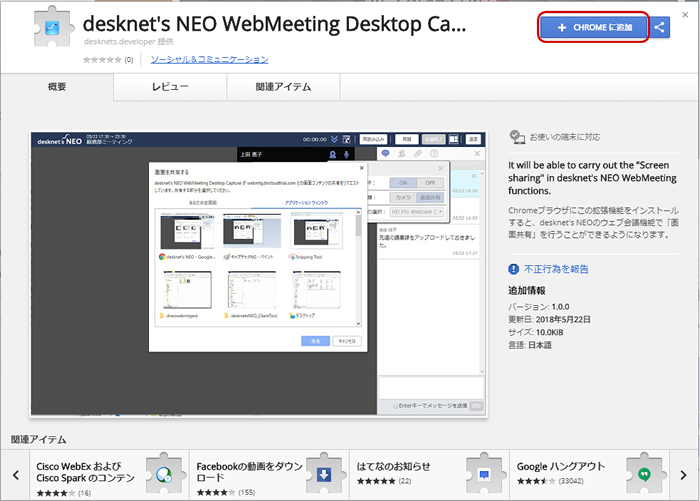Click the Facebook video download arrow icon
700x501 pixels.
pyautogui.click(x=324, y=473)
